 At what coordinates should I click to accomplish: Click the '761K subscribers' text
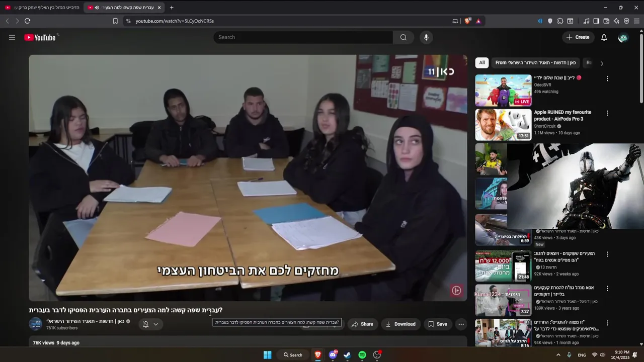click(62, 328)
